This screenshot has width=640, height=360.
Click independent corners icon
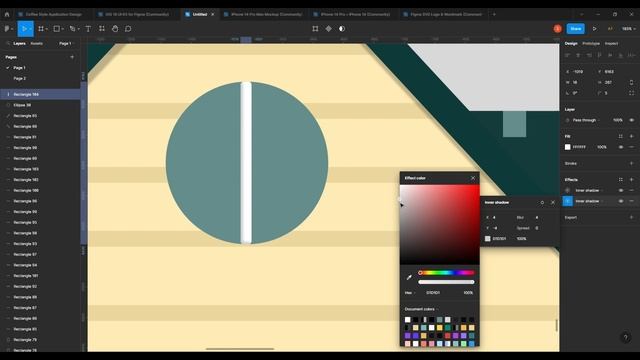tap(631, 93)
